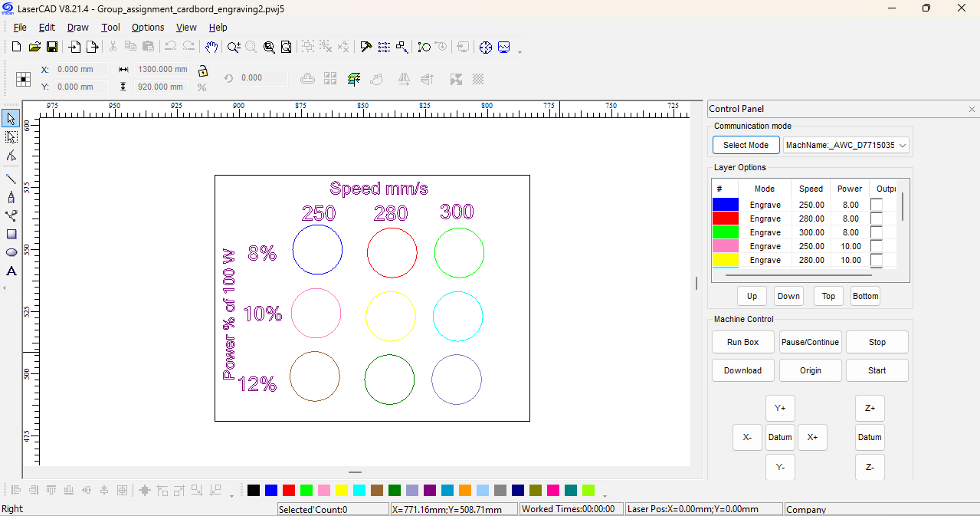The height and width of the screenshot is (516, 980).
Task: Click the set laser origin crosshair icon
Action: tap(486, 47)
